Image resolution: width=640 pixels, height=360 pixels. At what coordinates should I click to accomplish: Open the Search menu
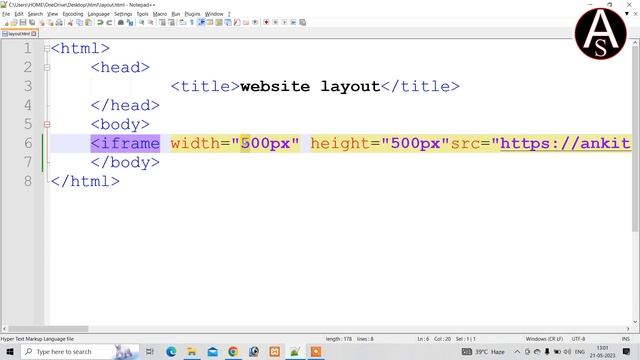(35, 14)
